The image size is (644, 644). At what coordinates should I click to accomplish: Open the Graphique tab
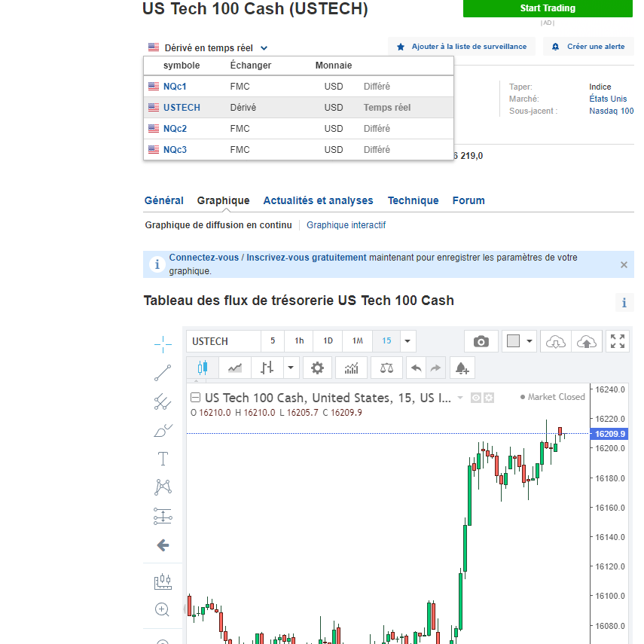click(223, 200)
